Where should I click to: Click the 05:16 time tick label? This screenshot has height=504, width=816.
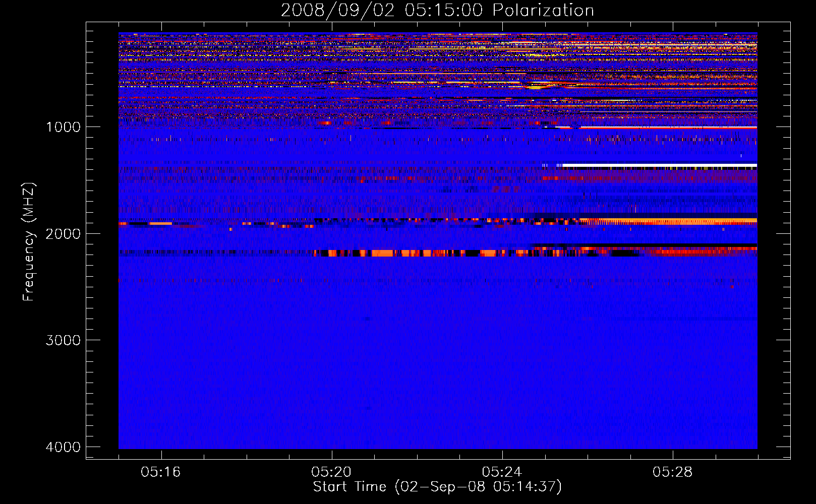coord(161,472)
